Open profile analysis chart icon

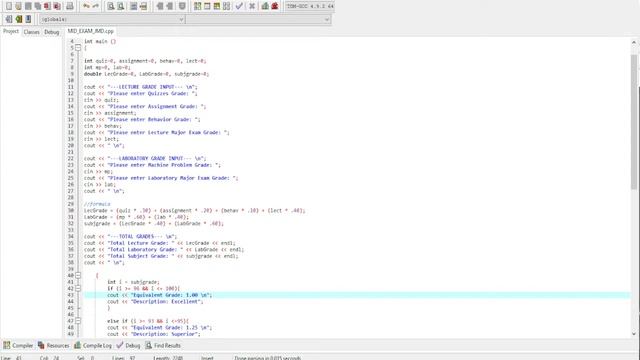click(x=265, y=6)
